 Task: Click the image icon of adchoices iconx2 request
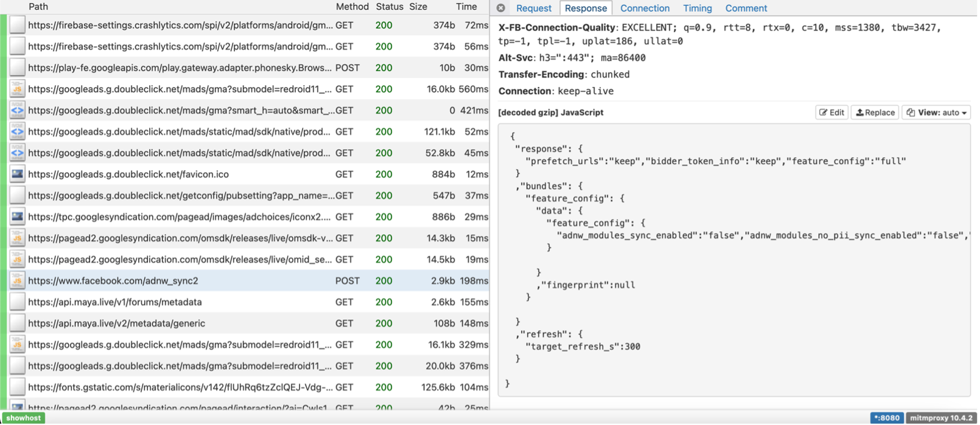tap(17, 217)
